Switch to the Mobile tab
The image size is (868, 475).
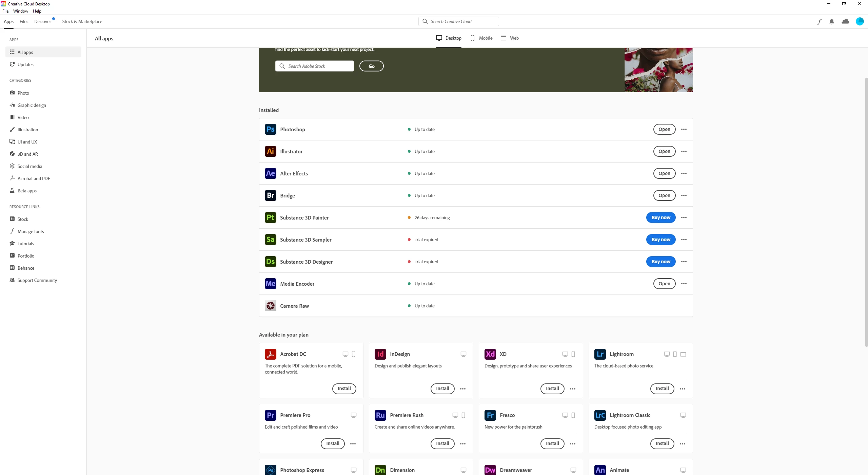pos(481,38)
